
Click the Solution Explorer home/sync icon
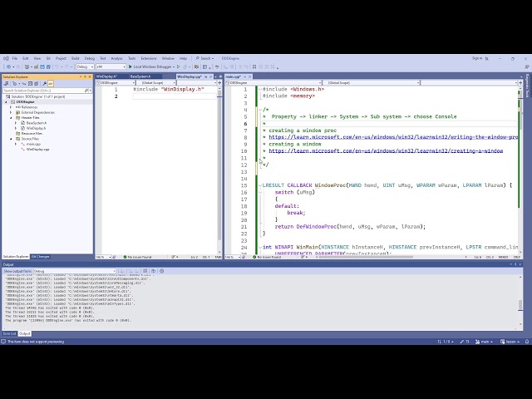pyautogui.click(x=6, y=83)
